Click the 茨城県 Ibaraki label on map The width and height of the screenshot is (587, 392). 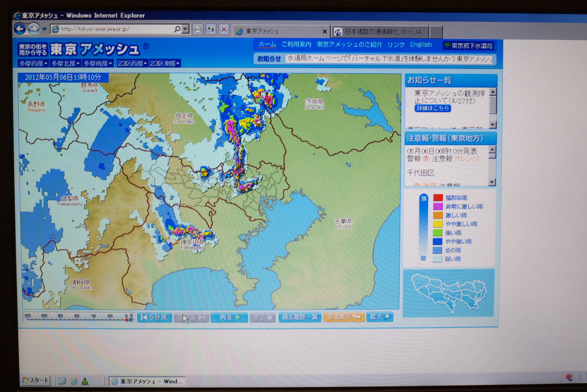315,104
